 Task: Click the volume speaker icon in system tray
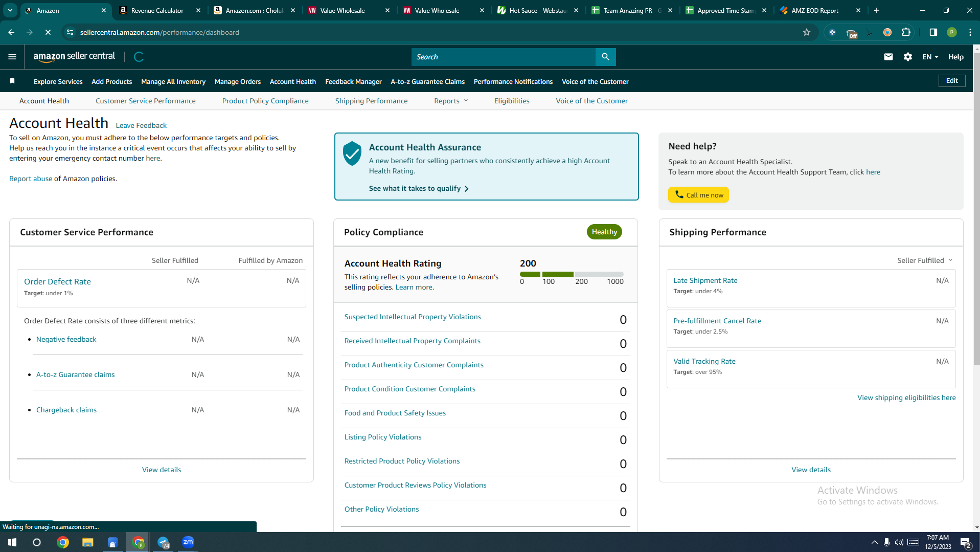tap(899, 542)
